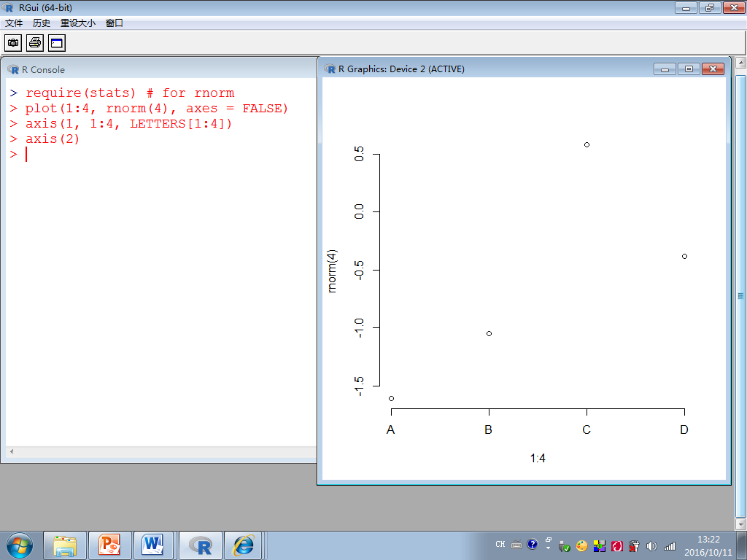747x560 pixels.
Task: Click the '1:4' x-axis title in plot
Action: pyautogui.click(x=538, y=458)
